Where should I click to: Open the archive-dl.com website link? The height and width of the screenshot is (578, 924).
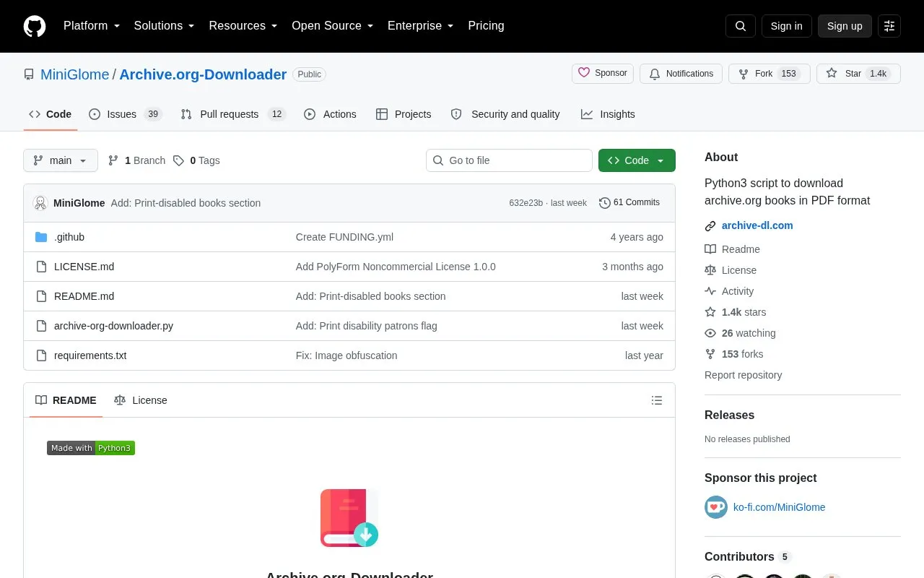(757, 225)
